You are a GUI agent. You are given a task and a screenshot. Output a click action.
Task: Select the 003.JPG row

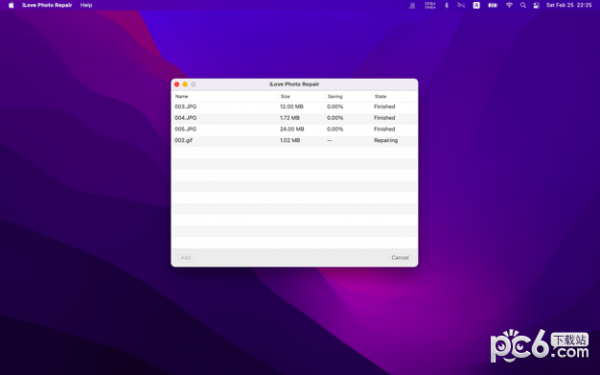coord(294,107)
